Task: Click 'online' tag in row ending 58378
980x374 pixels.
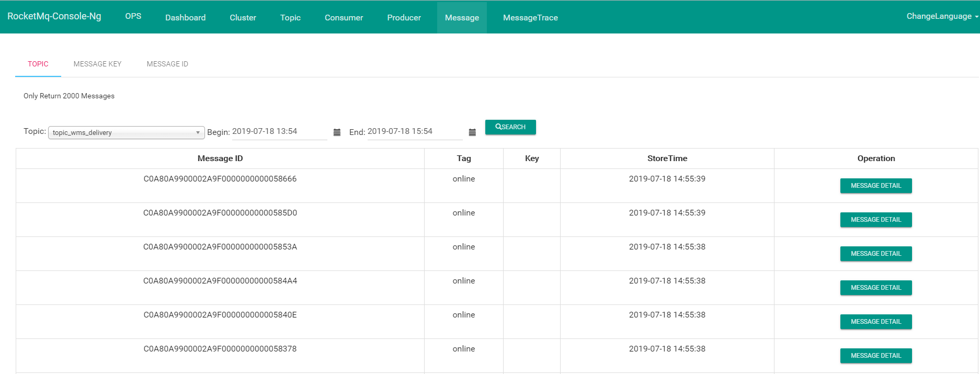Action: pos(464,349)
